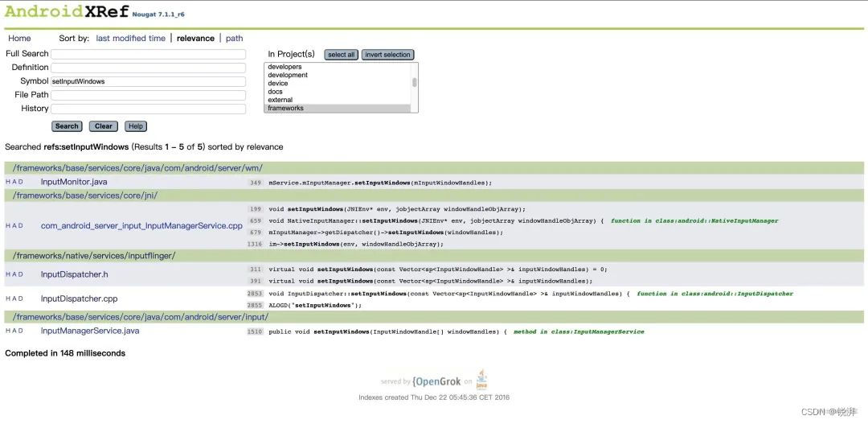Image resolution: width=868 pixels, height=424 pixels.
Task: Jump to line 199 result
Action: point(256,209)
